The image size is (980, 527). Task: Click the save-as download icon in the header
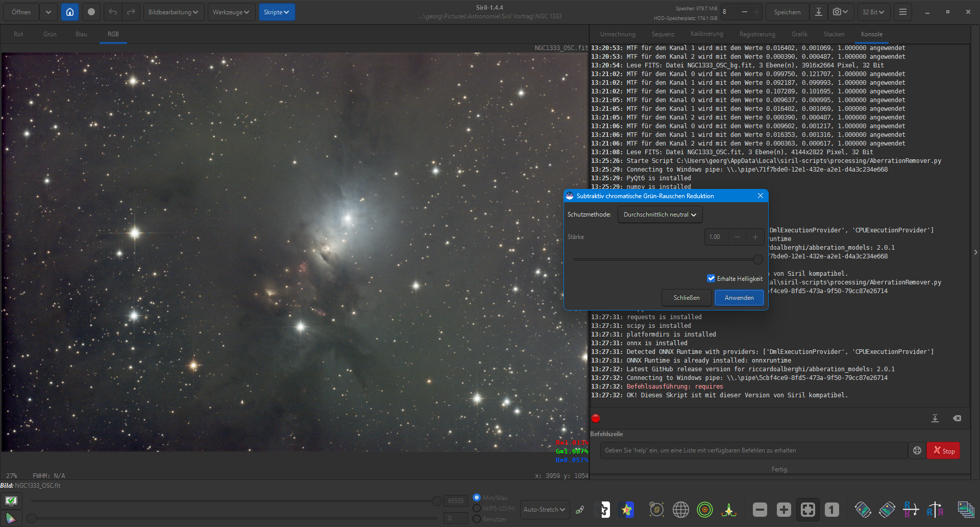(x=818, y=12)
